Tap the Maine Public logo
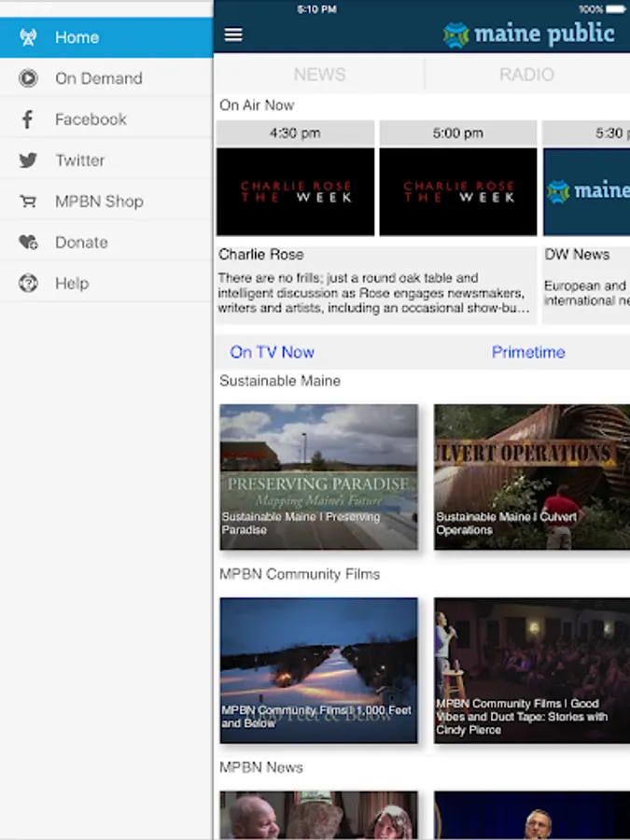 pyautogui.click(x=529, y=35)
